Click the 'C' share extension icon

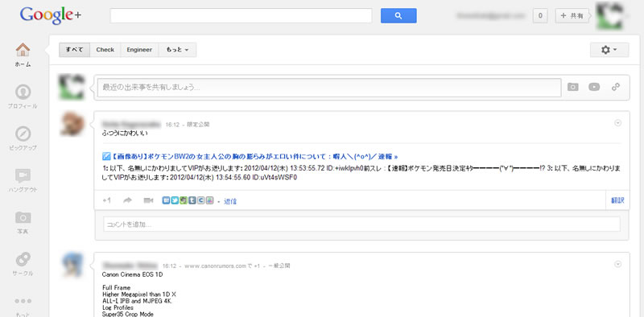200,200
